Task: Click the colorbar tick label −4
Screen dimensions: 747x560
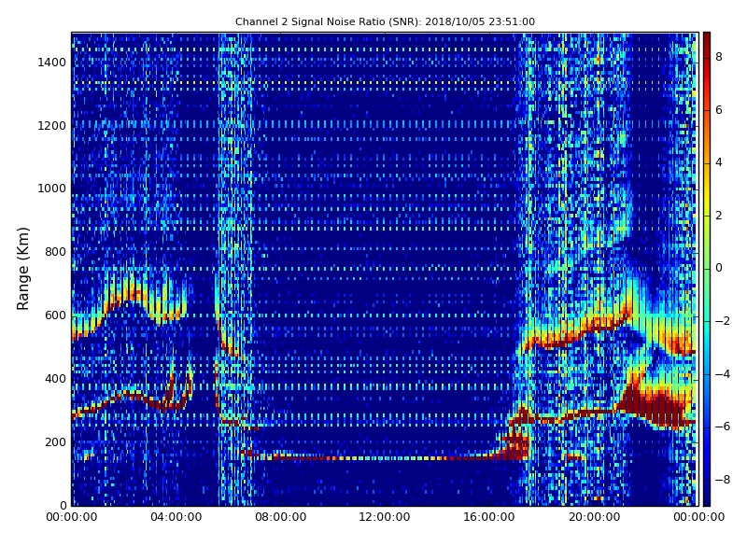Action: (x=723, y=374)
